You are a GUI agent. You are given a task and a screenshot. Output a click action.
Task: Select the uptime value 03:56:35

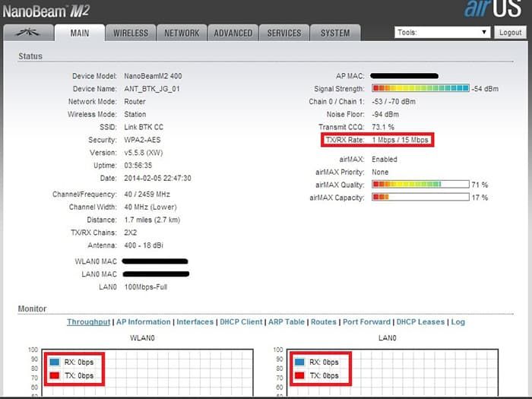tap(138, 166)
